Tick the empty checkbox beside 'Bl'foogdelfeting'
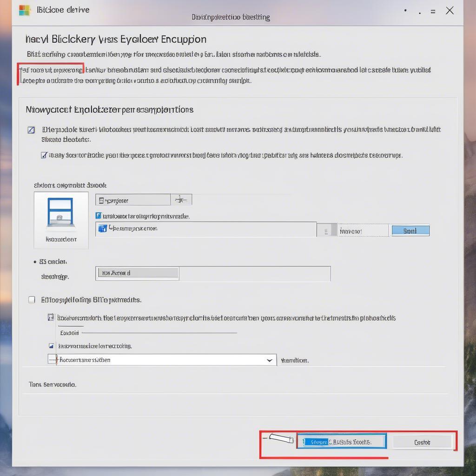This screenshot has width=476, height=476. coord(32,300)
